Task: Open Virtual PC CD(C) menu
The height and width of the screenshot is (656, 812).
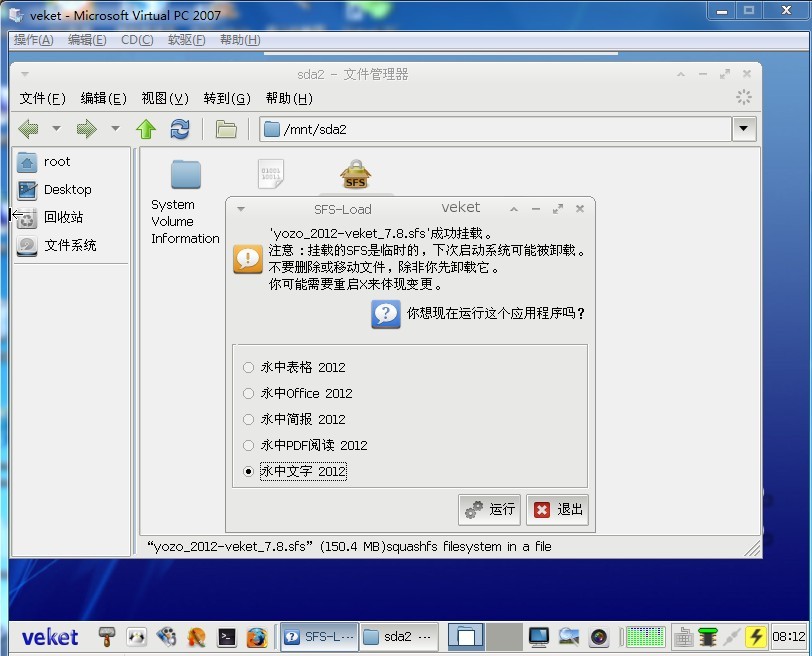Action: point(137,40)
